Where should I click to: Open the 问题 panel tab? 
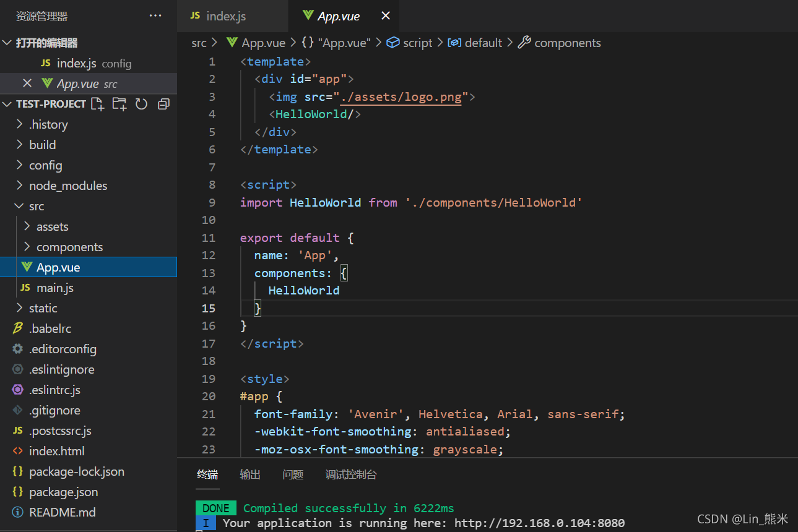pyautogui.click(x=293, y=474)
